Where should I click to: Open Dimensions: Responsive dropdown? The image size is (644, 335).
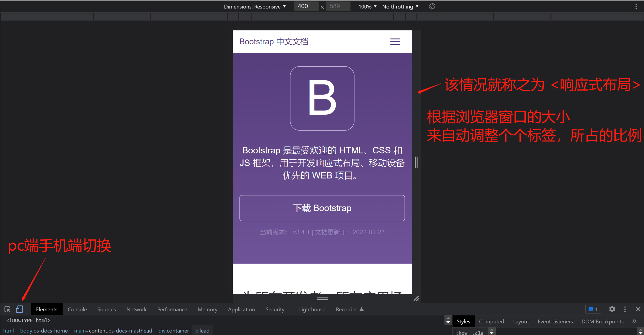point(255,7)
